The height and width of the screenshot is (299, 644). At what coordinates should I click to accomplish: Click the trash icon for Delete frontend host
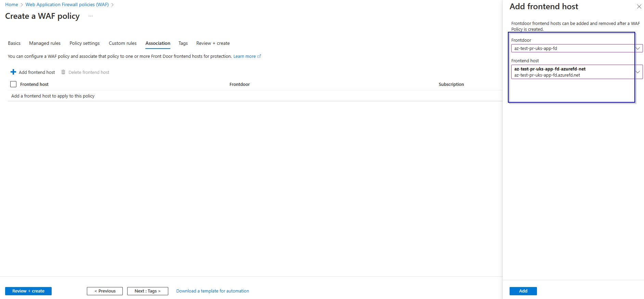pyautogui.click(x=63, y=72)
